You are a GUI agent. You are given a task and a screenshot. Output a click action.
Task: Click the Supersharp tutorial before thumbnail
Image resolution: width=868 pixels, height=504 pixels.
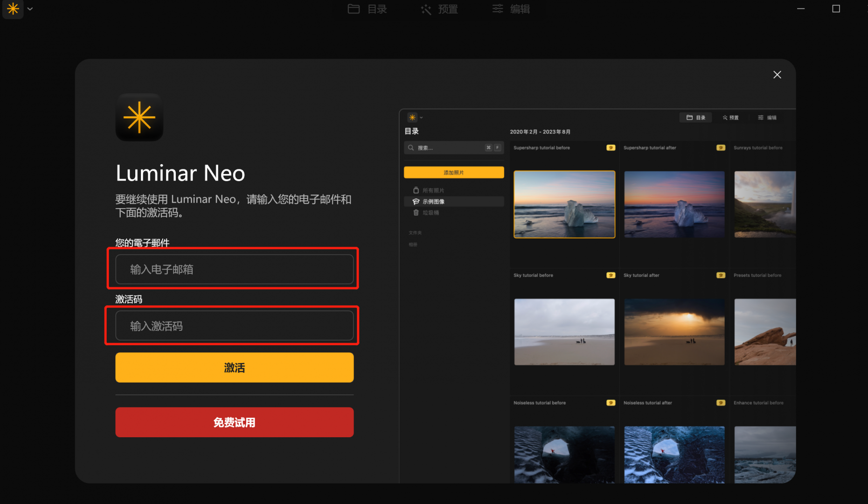coord(564,204)
